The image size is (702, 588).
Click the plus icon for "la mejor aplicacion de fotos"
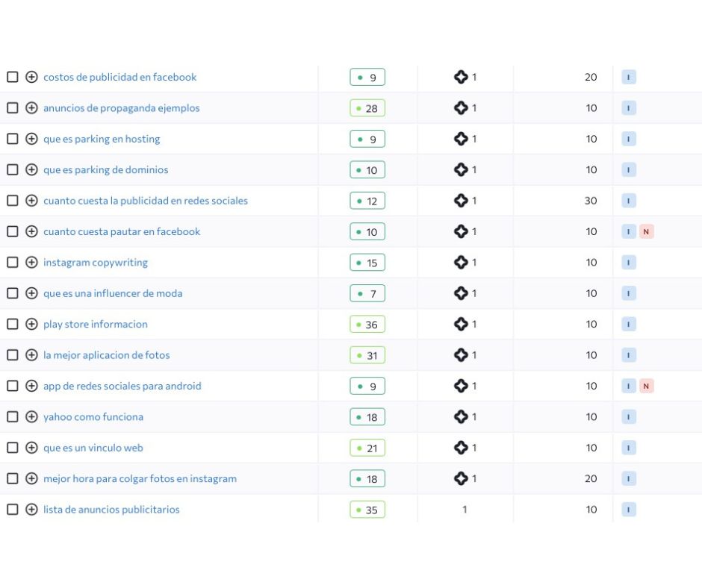coord(31,355)
